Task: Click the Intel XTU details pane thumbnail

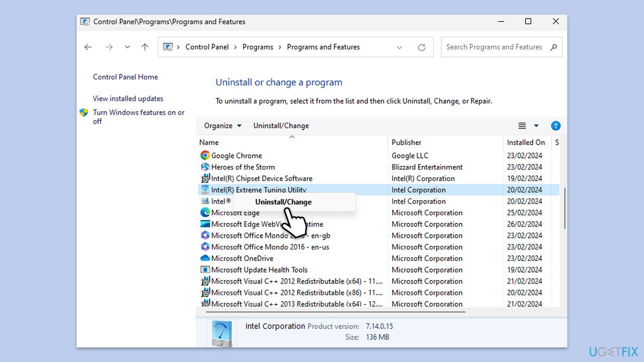Action: coord(221,334)
